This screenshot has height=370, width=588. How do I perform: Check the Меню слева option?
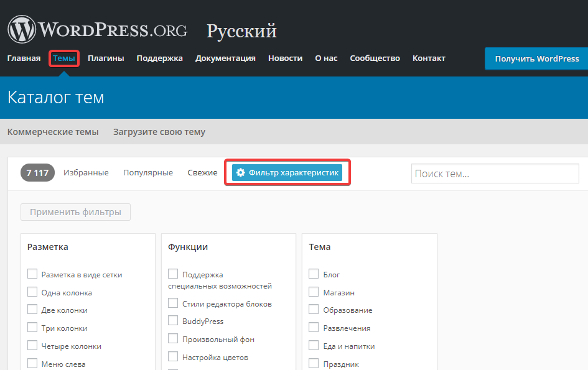[32, 363]
